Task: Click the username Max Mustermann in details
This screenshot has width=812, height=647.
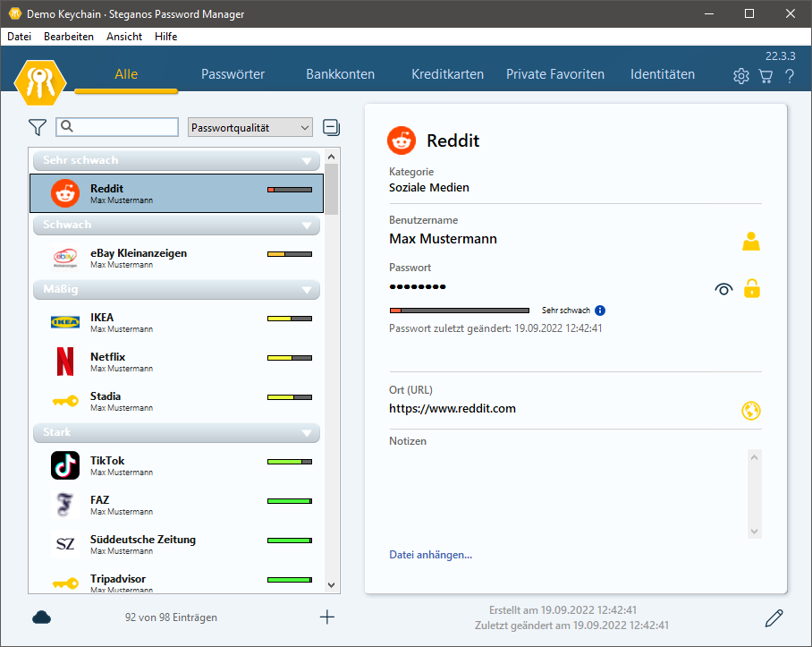Action: pyautogui.click(x=443, y=239)
